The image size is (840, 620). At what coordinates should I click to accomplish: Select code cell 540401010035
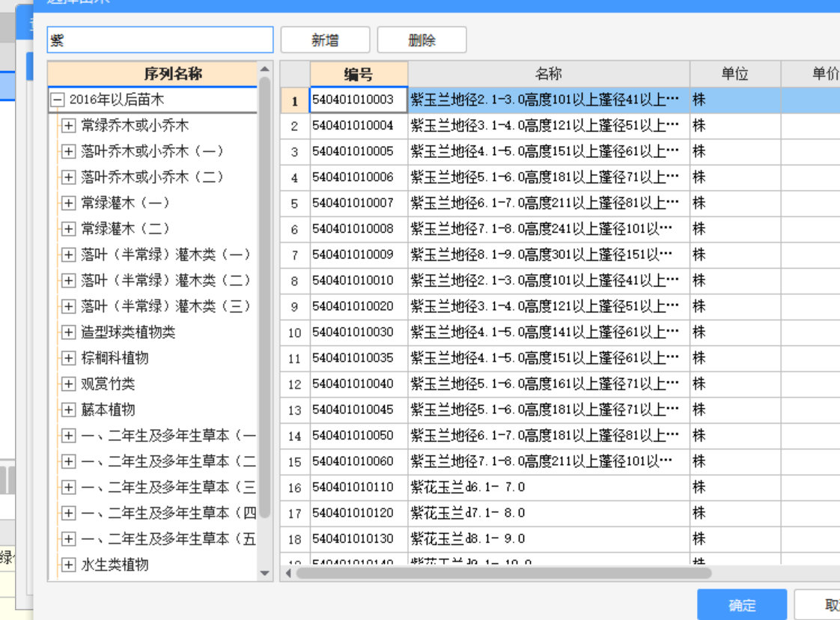click(x=359, y=358)
